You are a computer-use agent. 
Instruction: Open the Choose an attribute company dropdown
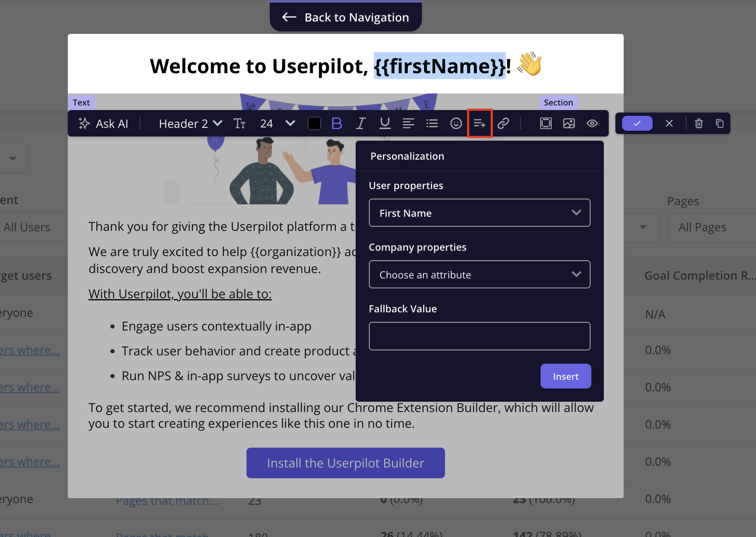(x=479, y=274)
